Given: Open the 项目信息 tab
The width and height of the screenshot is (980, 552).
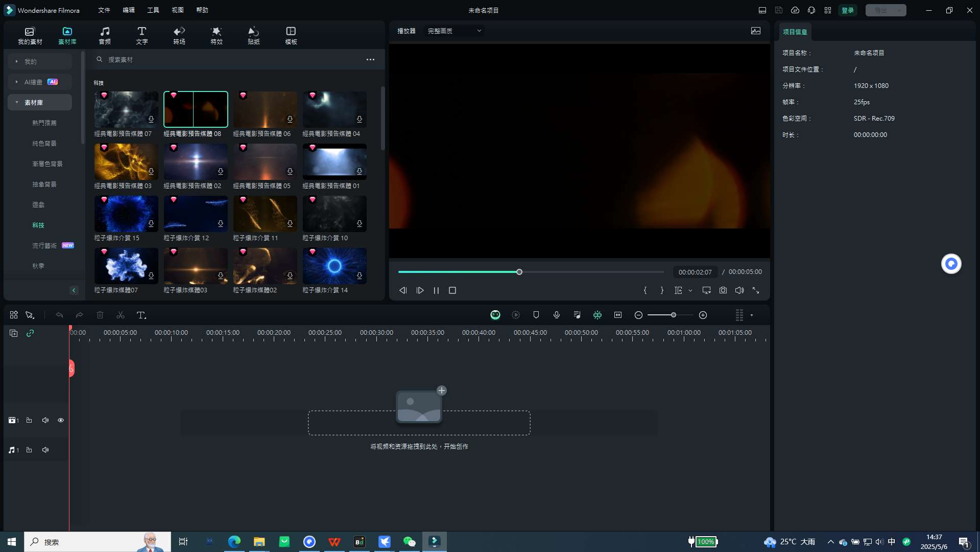Looking at the screenshot, I should pyautogui.click(x=795, y=32).
